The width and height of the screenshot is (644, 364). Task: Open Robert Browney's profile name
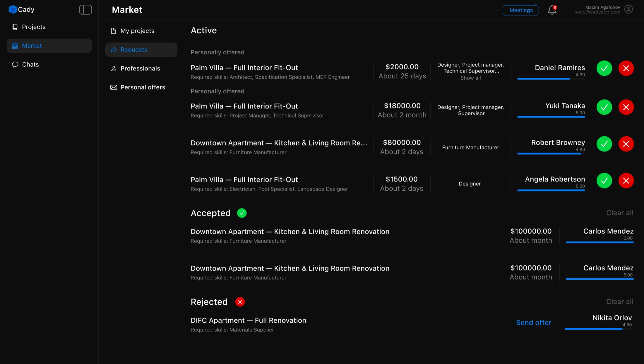(558, 142)
